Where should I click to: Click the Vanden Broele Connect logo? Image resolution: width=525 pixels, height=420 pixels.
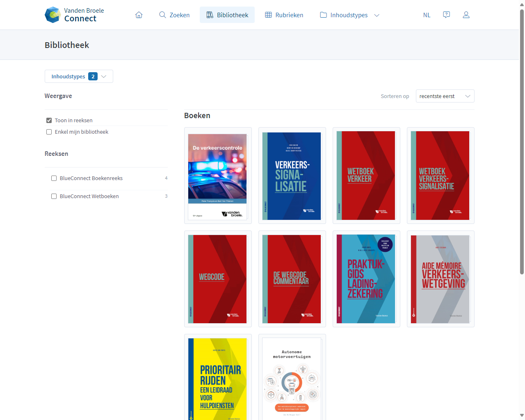click(74, 15)
